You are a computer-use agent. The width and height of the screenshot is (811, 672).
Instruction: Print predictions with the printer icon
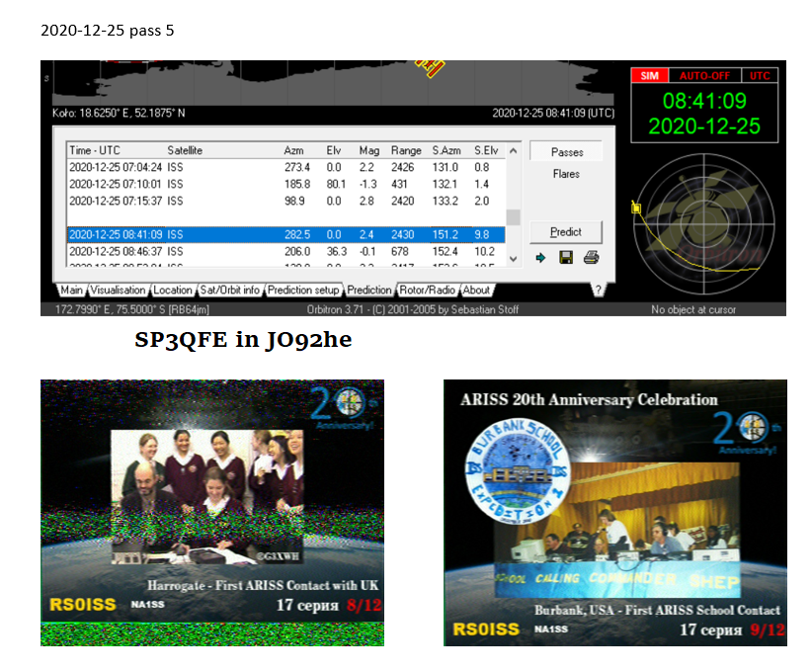[591, 258]
